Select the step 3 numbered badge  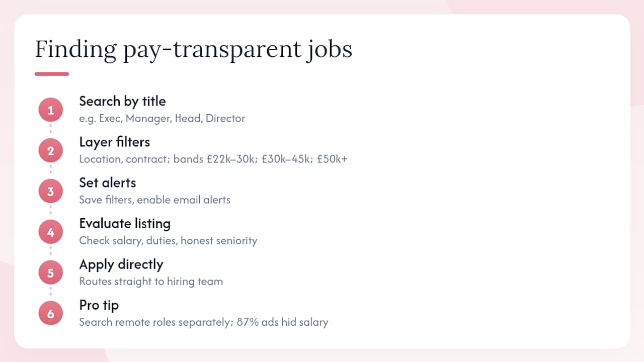point(50,192)
